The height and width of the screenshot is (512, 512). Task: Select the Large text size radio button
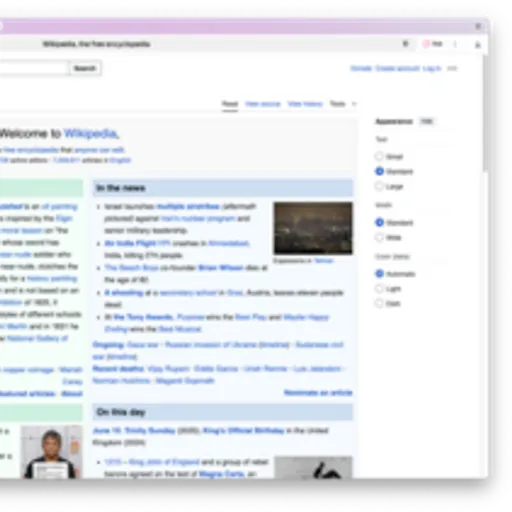point(379,186)
